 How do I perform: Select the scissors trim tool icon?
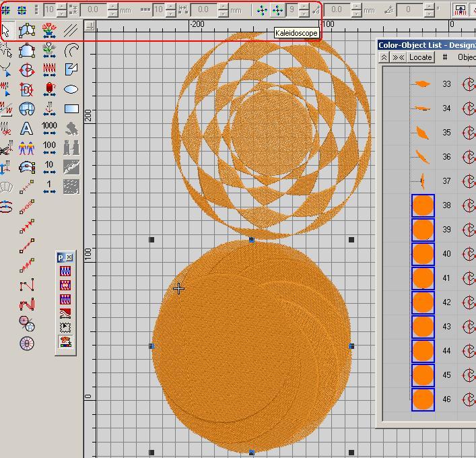6,148
